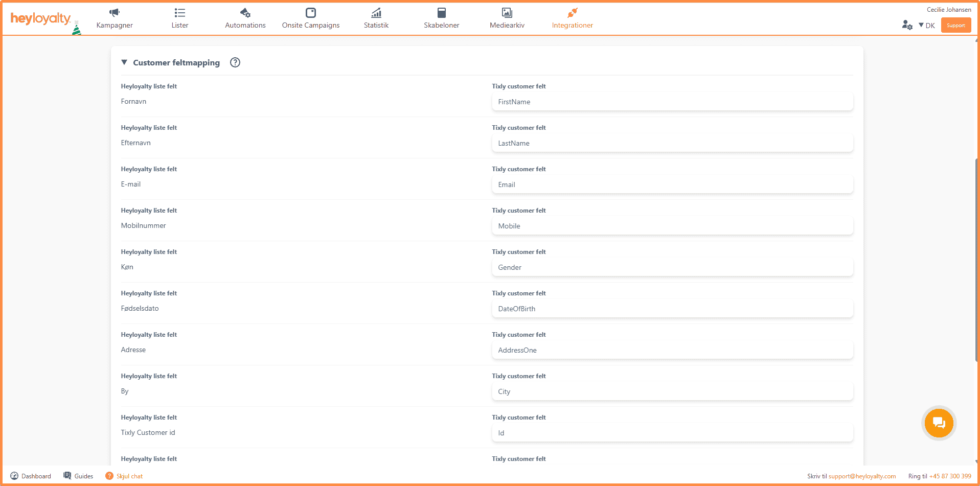Screen dimensions: 980x486
Task: Collapse the Customer feltmapping section
Action: (x=124, y=62)
